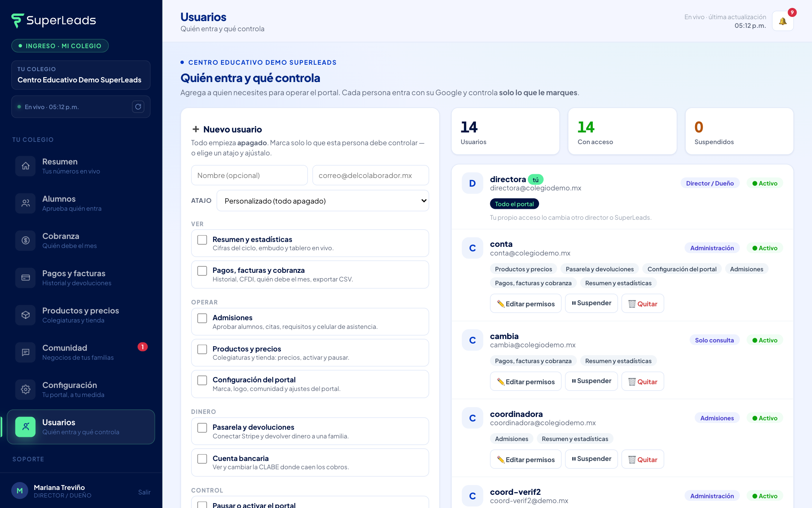Open the Alumnos menu item
This screenshot has height=508, width=812.
[81, 203]
